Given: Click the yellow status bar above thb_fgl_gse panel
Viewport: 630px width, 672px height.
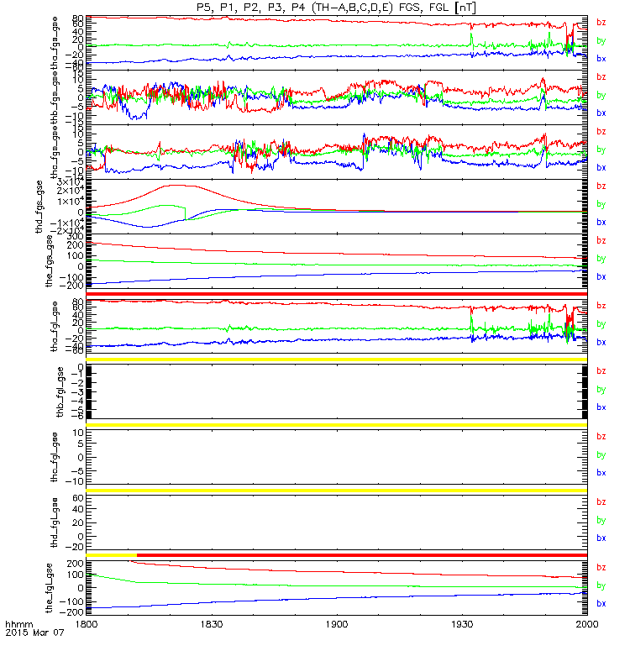Looking at the screenshot, I should tap(337, 360).
